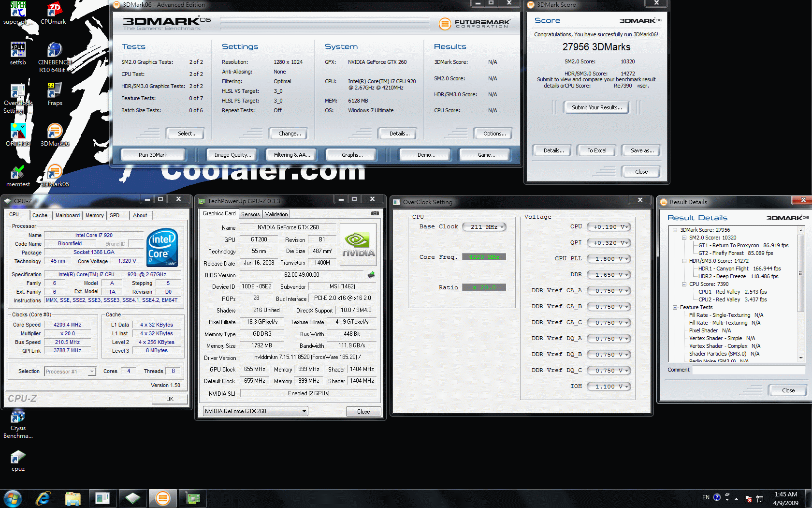812x508 pixels.
Task: Switch to the OverClock Setting taskbar button
Action: click(102, 498)
